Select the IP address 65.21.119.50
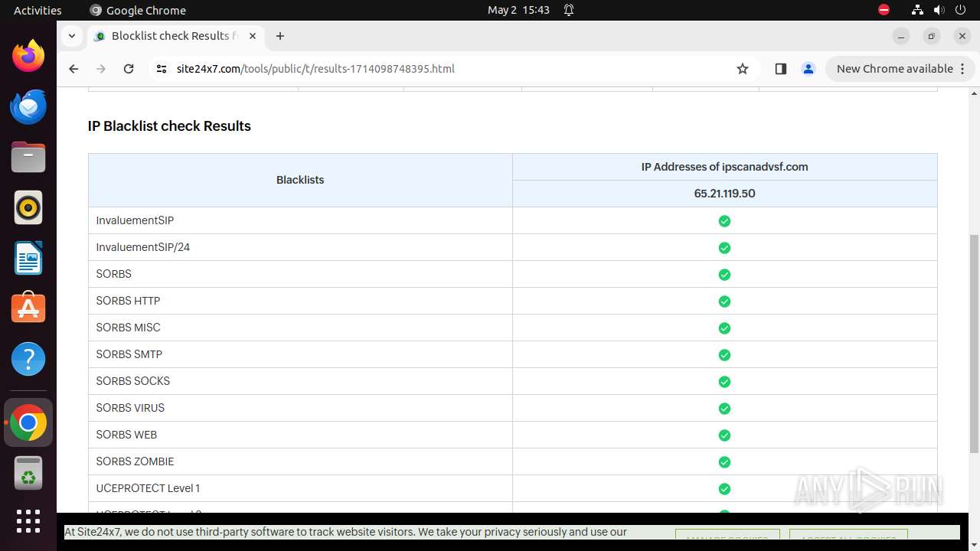The height and width of the screenshot is (551, 980). [724, 194]
